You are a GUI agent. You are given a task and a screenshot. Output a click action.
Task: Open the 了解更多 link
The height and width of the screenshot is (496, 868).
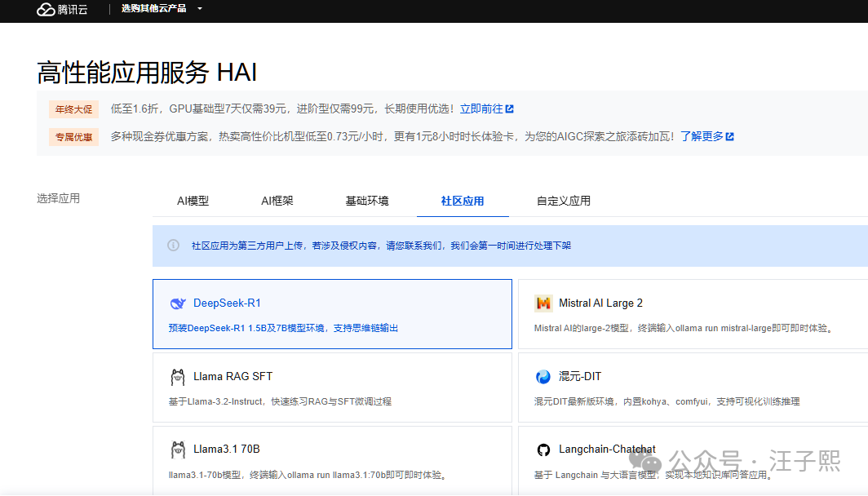702,136
